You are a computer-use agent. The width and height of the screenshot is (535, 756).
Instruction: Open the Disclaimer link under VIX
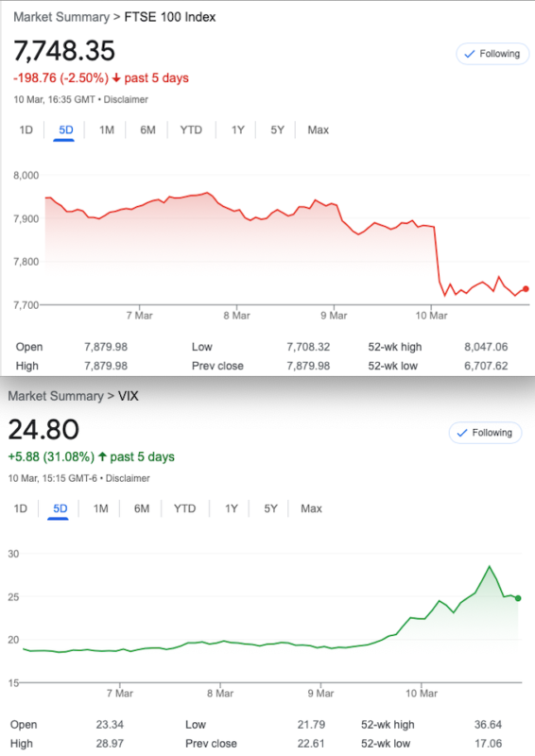coord(128,478)
